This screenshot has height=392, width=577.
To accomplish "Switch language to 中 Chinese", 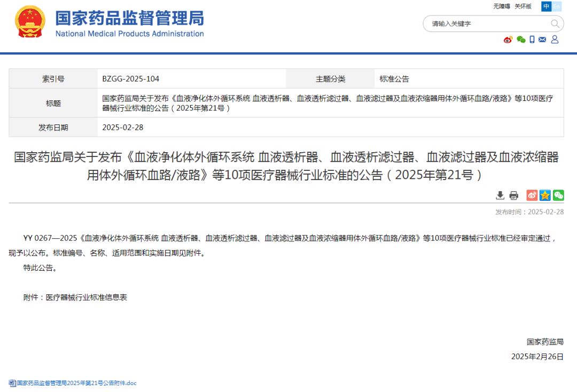I will click(546, 6).
